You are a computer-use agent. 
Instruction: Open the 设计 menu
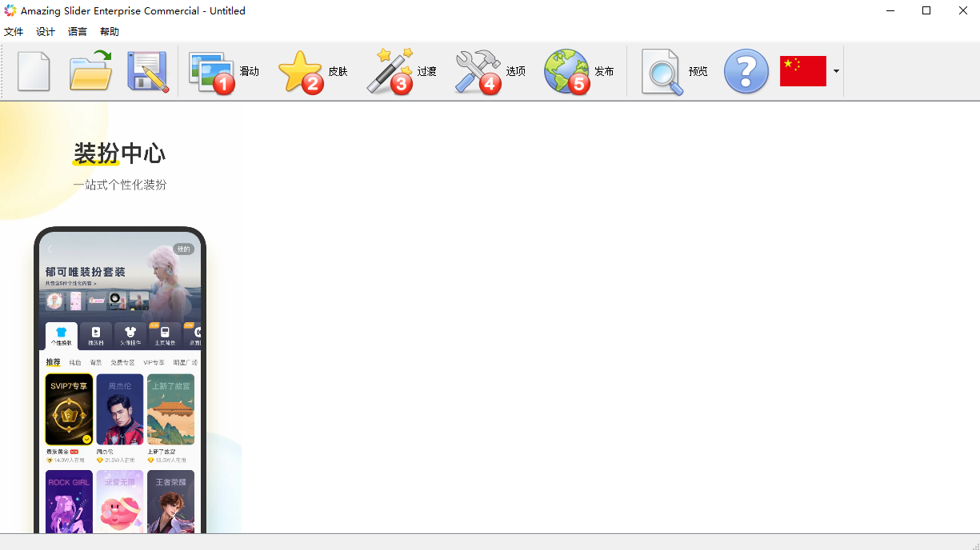46,32
